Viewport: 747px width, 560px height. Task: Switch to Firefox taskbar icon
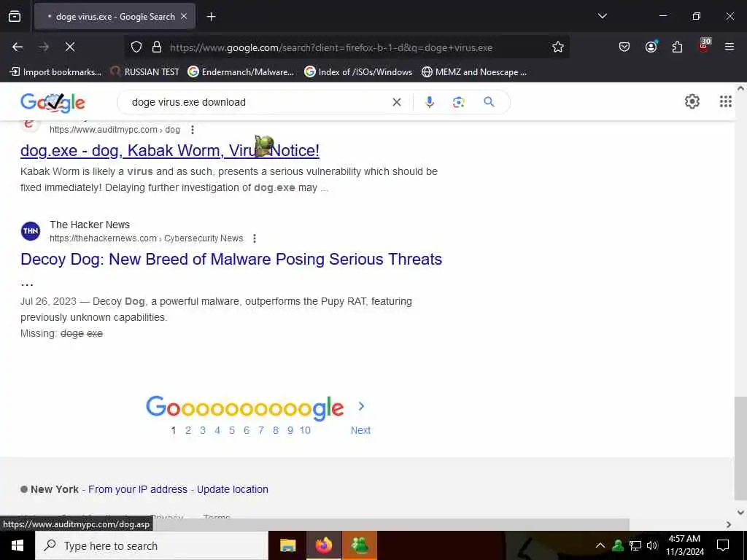click(x=323, y=545)
